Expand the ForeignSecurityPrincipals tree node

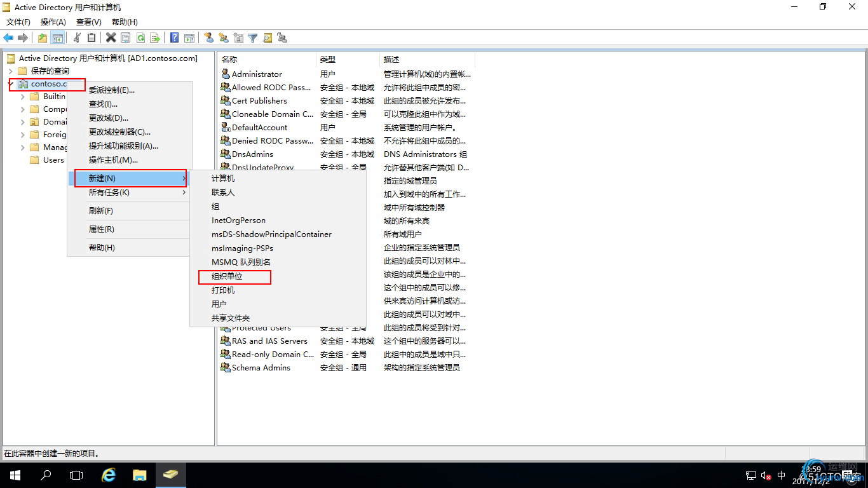coord(23,135)
